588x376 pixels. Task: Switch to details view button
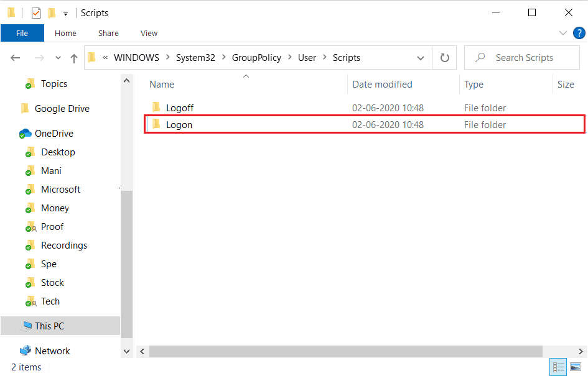[x=558, y=367]
